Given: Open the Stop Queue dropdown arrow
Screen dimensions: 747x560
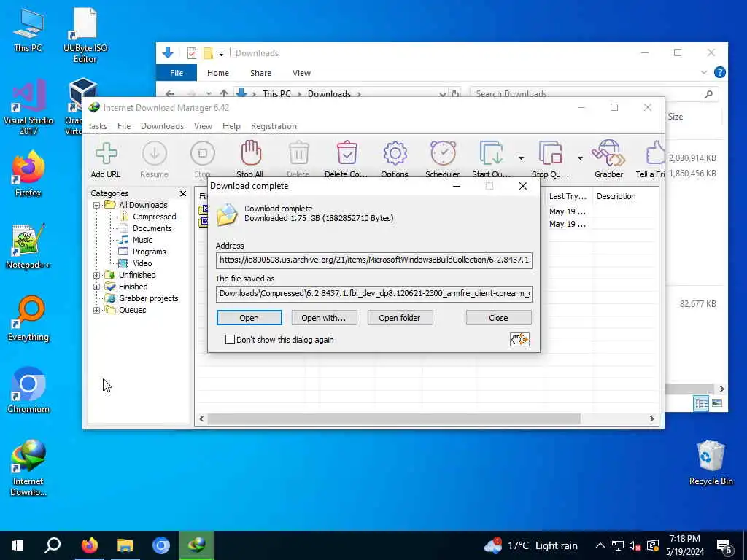Looking at the screenshot, I should tap(580, 157).
